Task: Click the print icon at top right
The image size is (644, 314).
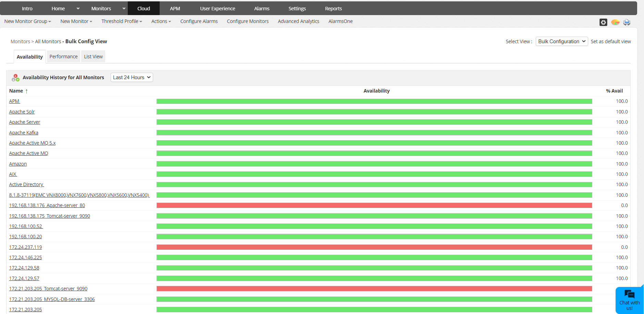Action: pos(627,22)
